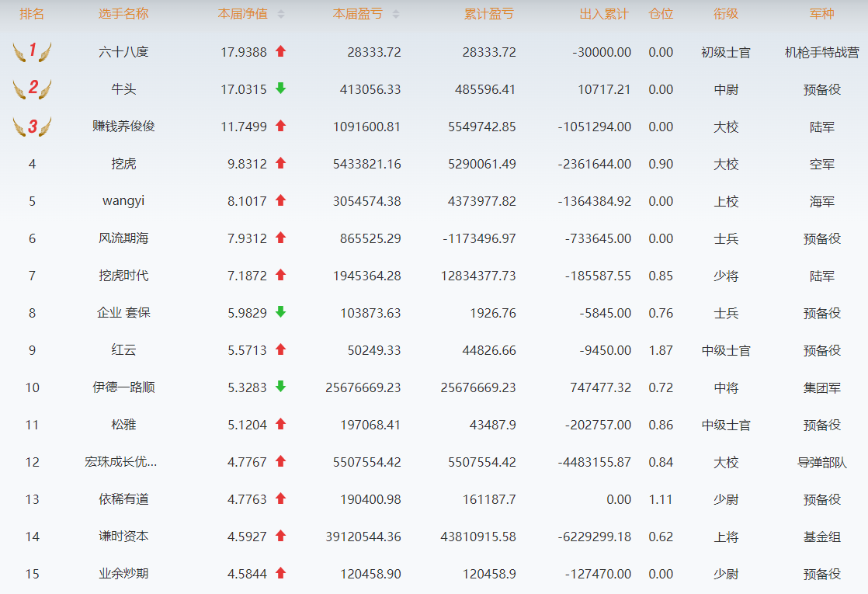Select the value 39120544.36
This screenshot has height=594, width=868.
pyautogui.click(x=363, y=537)
